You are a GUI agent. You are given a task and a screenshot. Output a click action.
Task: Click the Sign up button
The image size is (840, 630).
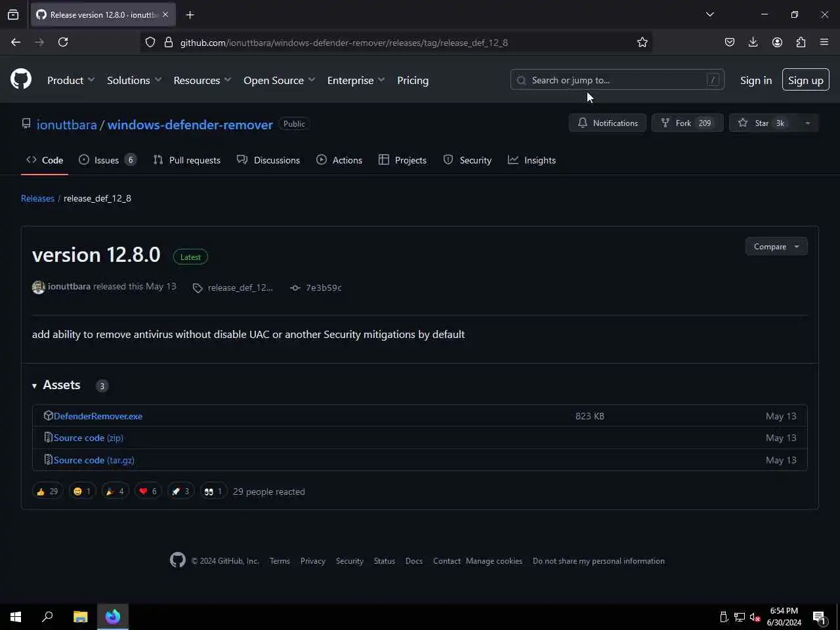pyautogui.click(x=806, y=80)
